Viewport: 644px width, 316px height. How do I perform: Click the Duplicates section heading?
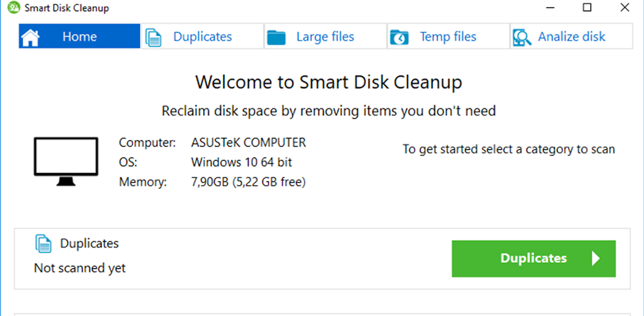(89, 243)
